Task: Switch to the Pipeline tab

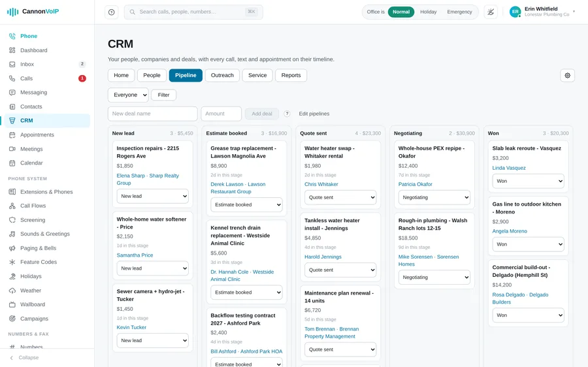Action: [186, 75]
